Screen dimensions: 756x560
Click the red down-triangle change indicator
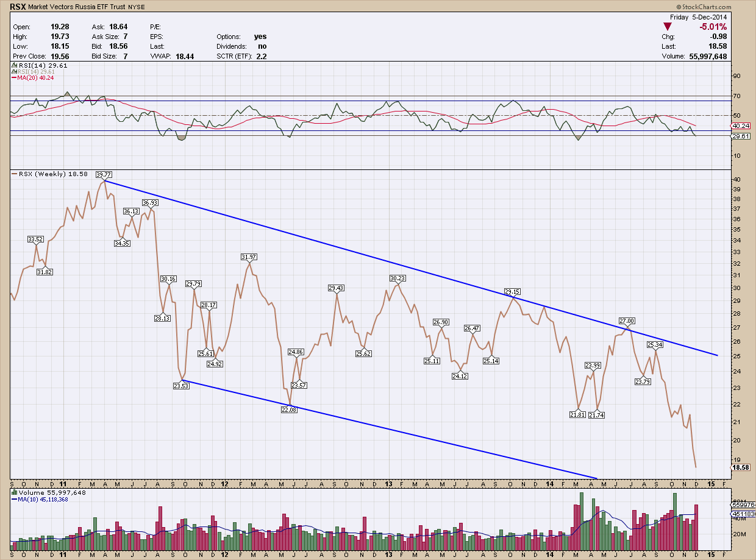point(667,26)
